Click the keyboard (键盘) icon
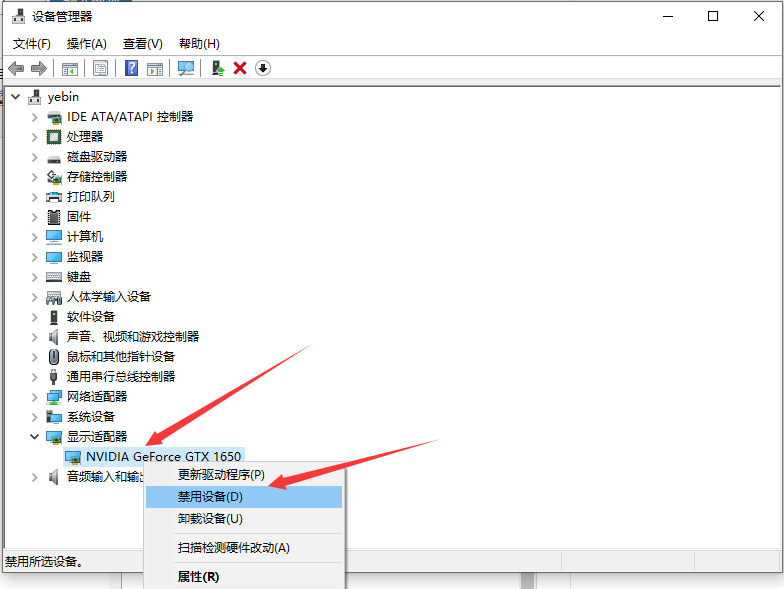Viewport: 784px width, 589px height. click(x=54, y=276)
